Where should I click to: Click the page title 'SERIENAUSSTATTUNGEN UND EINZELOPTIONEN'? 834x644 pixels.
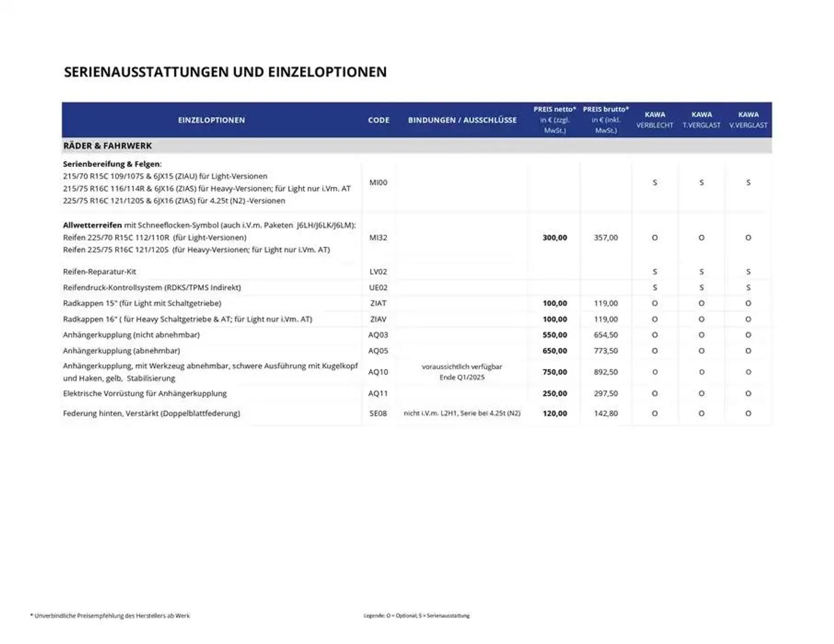[x=225, y=72]
